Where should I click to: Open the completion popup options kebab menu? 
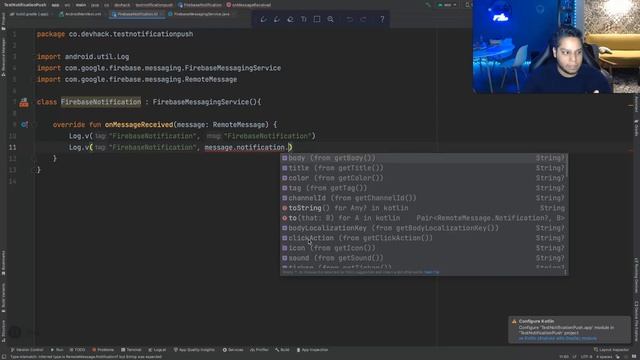[565, 272]
